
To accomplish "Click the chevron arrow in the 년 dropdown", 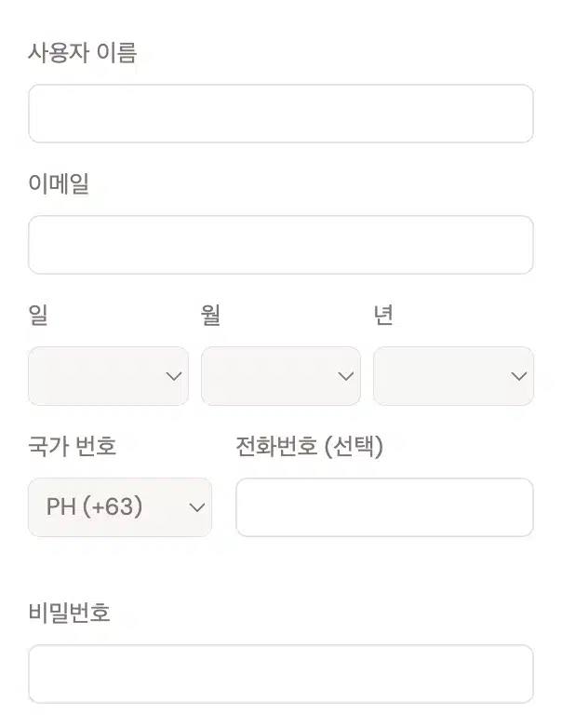I will (x=518, y=376).
